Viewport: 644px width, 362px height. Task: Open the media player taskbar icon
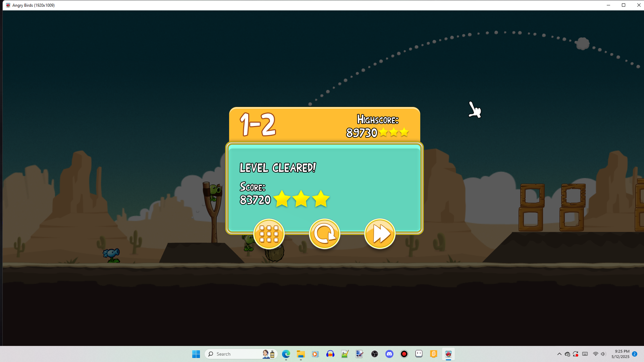[x=315, y=354]
